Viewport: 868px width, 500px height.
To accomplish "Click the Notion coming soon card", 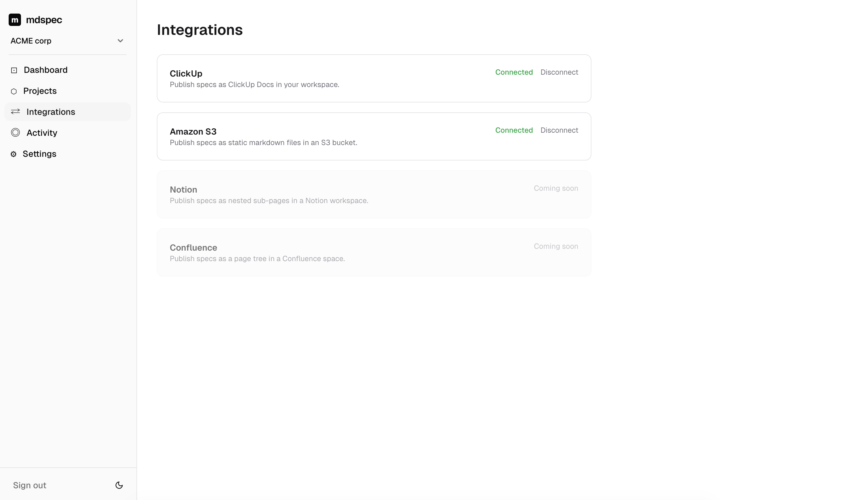I will click(374, 194).
